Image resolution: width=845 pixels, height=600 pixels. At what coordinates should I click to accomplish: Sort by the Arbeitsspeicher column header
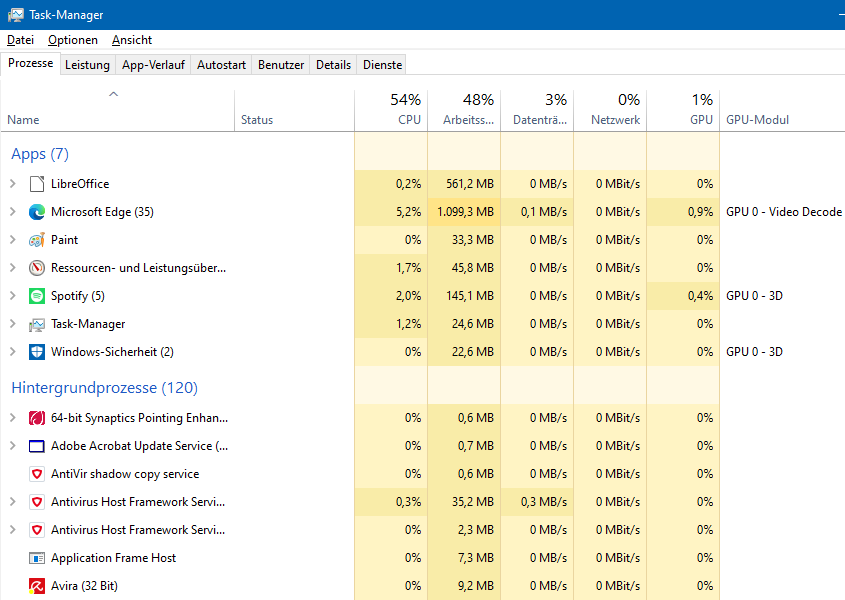(464, 110)
